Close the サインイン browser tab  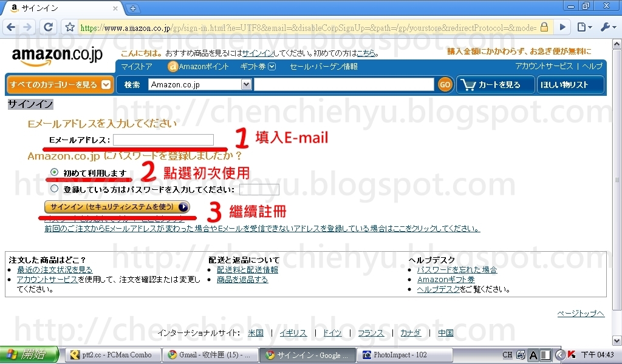coord(115,8)
